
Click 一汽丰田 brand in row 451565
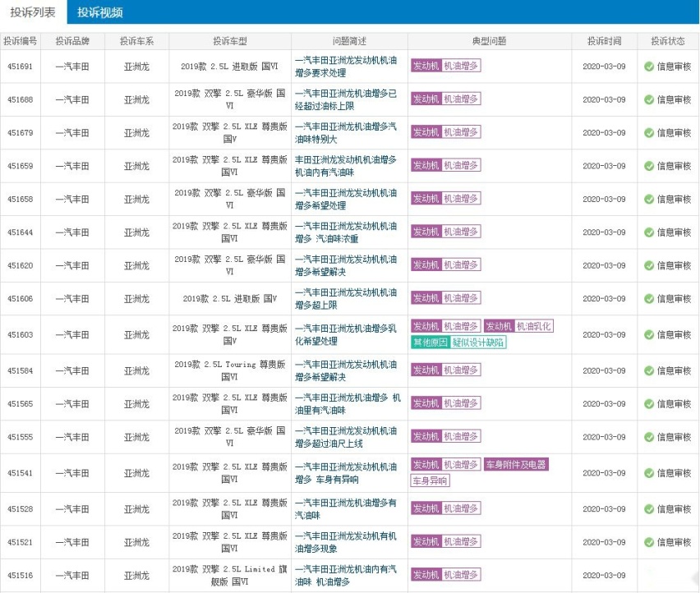[72, 404]
